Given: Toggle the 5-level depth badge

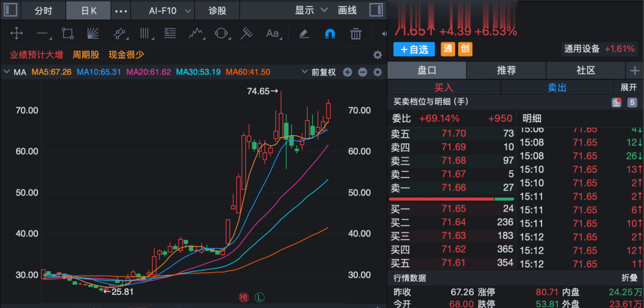Looking at the screenshot, I should [x=632, y=102].
